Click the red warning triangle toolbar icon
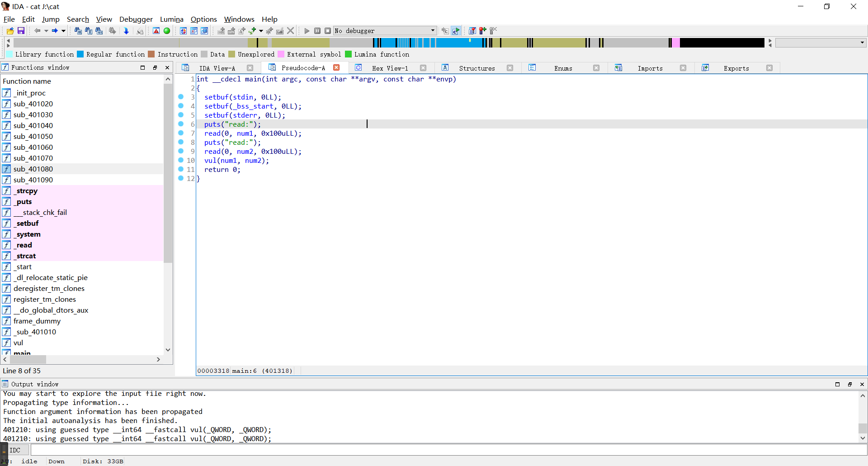 point(156,31)
